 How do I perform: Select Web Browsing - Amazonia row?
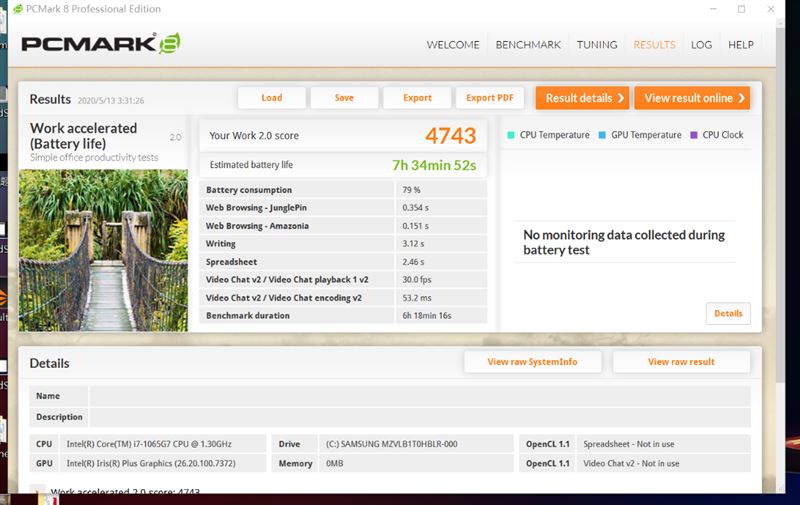point(343,225)
